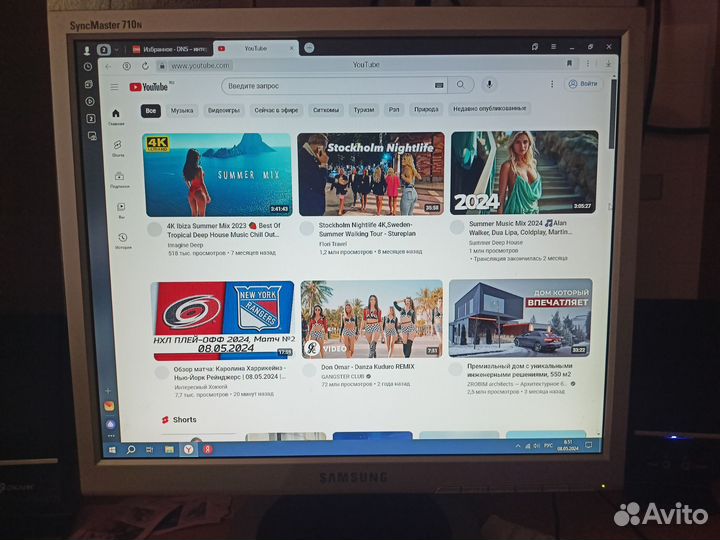
Task: Open File Explorer from taskbar
Action: click(x=169, y=449)
